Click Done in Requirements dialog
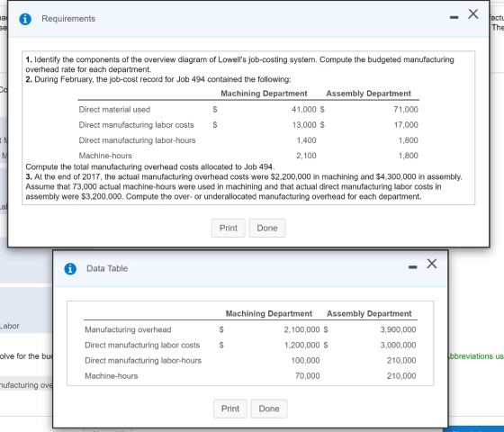This screenshot has height=432, width=504. (267, 229)
